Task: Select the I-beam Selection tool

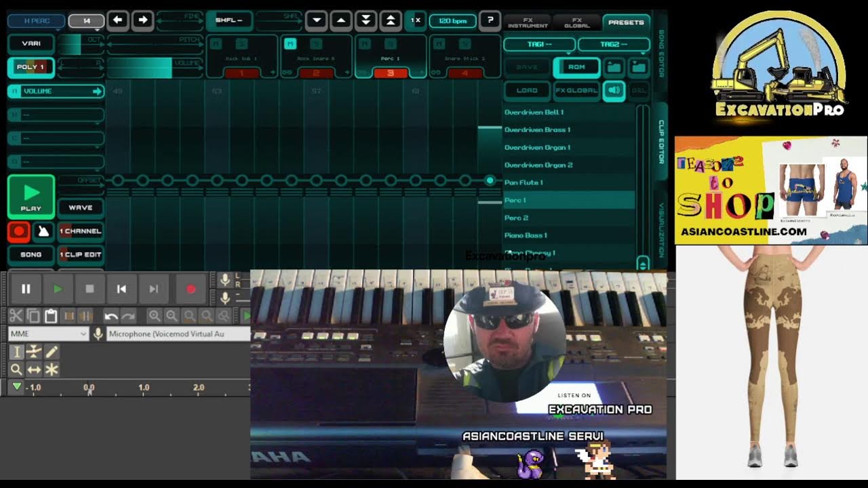Action: coord(16,352)
